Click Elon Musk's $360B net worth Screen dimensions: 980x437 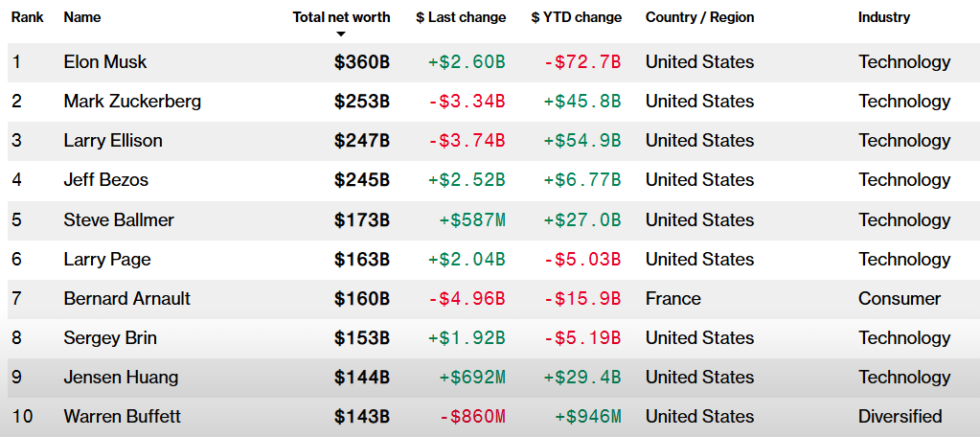coord(362,62)
